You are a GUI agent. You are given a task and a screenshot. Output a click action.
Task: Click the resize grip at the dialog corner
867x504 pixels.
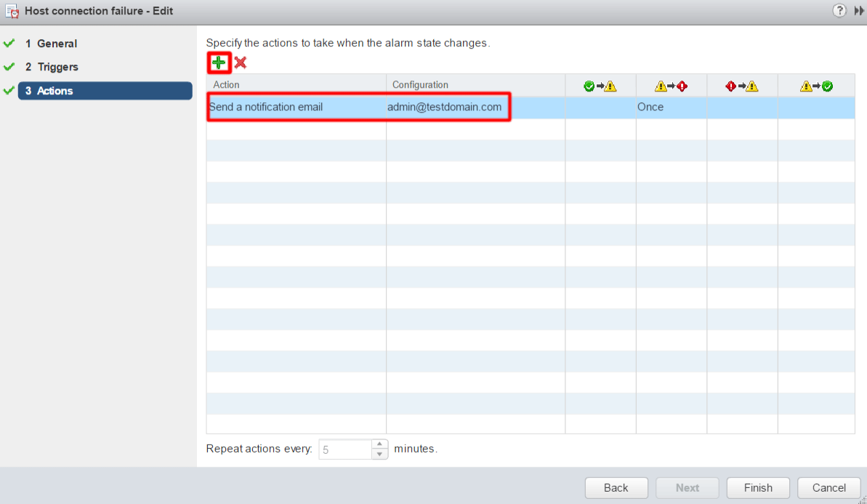tap(863, 500)
